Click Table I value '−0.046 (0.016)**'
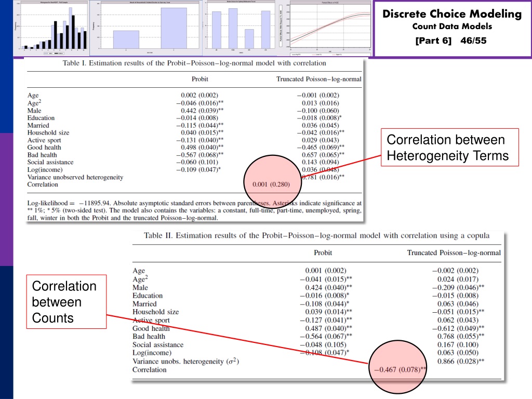 200,103
